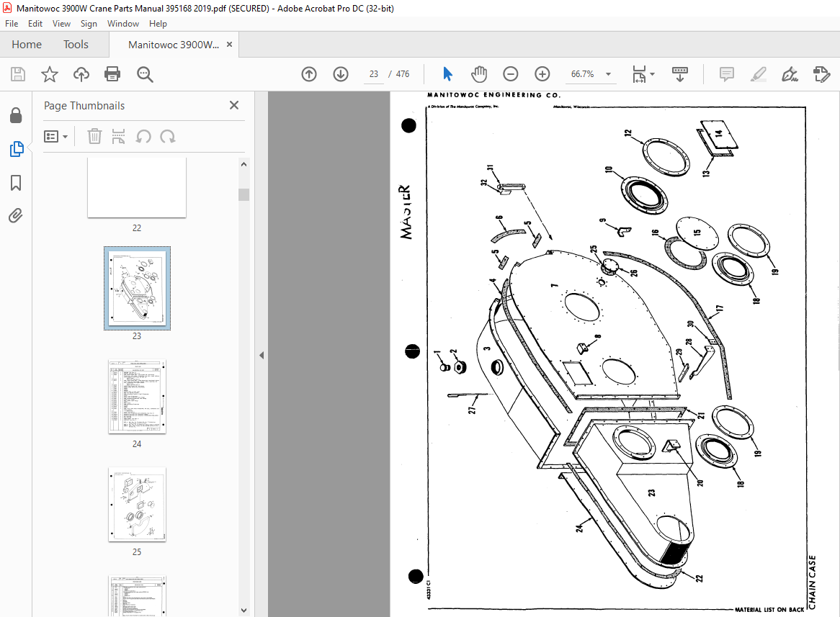Select the Manitowoc 3900W document tab
The height and width of the screenshot is (617, 840).
coord(174,45)
